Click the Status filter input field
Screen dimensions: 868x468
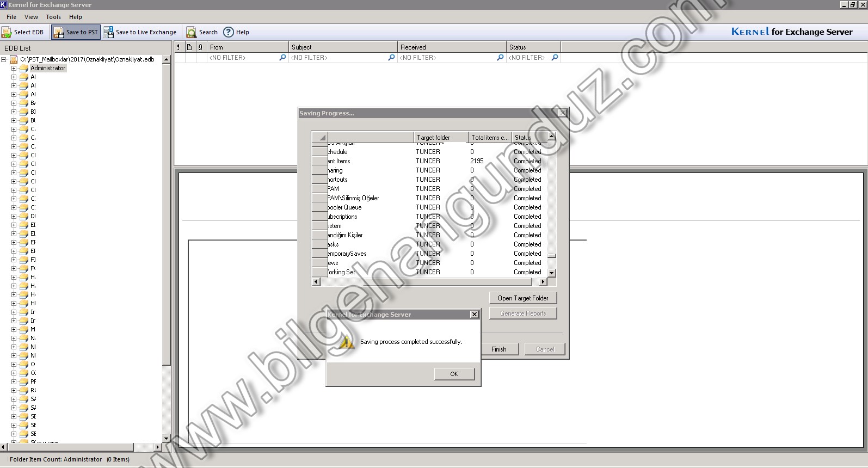pos(528,58)
